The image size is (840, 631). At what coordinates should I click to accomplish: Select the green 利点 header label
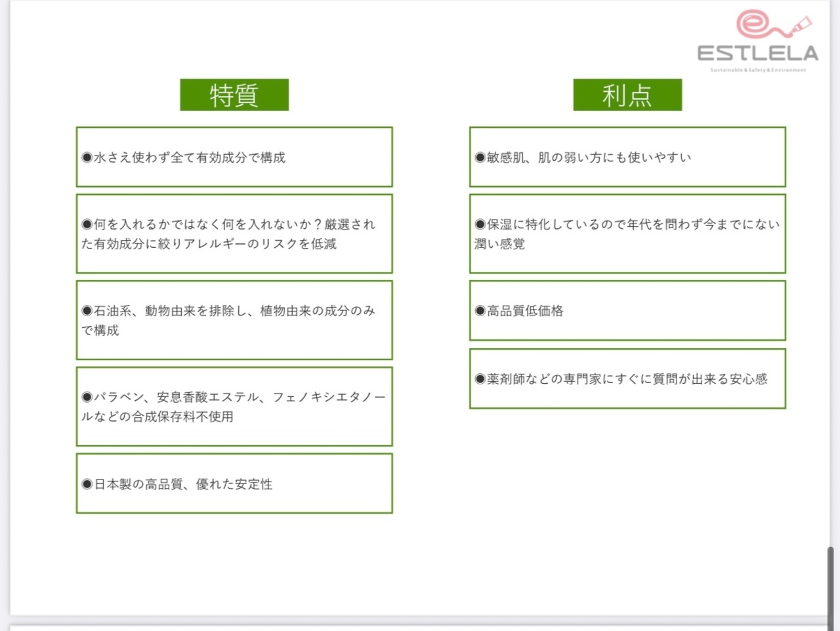click(627, 95)
